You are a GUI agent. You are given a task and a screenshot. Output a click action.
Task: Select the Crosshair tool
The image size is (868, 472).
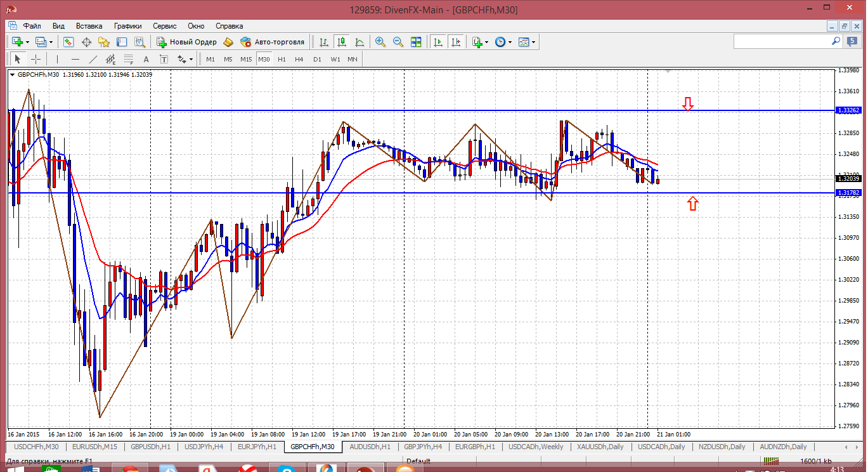pyautogui.click(x=36, y=59)
